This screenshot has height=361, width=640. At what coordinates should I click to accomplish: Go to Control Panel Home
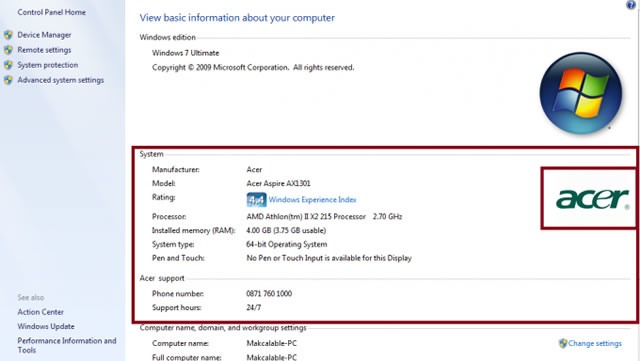point(51,12)
